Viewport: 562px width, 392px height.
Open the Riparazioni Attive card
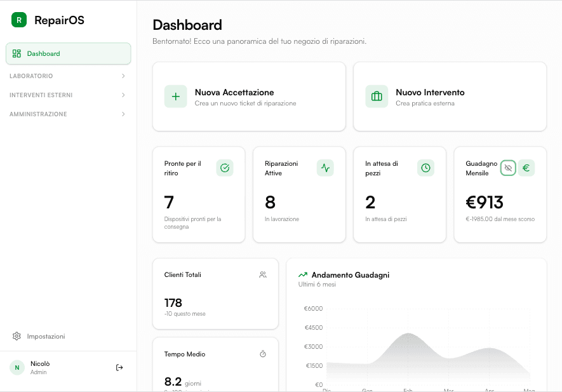(x=299, y=195)
